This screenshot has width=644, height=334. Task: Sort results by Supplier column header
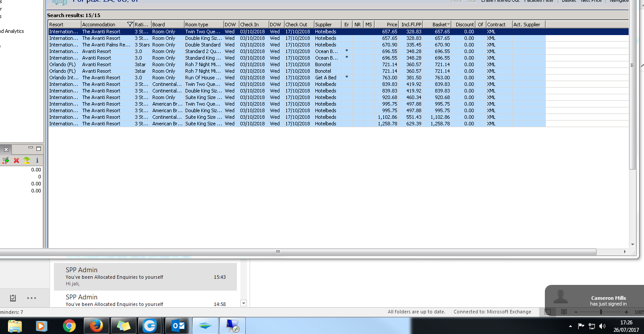click(x=328, y=25)
